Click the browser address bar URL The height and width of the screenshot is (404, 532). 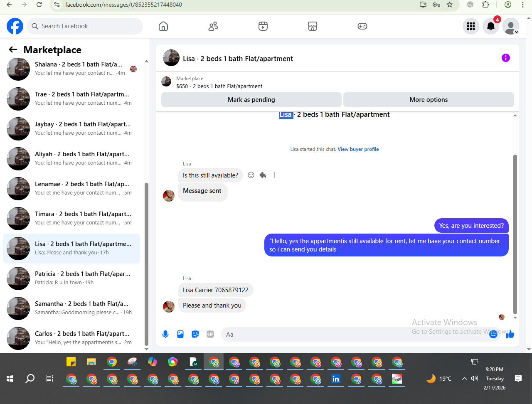(x=123, y=5)
